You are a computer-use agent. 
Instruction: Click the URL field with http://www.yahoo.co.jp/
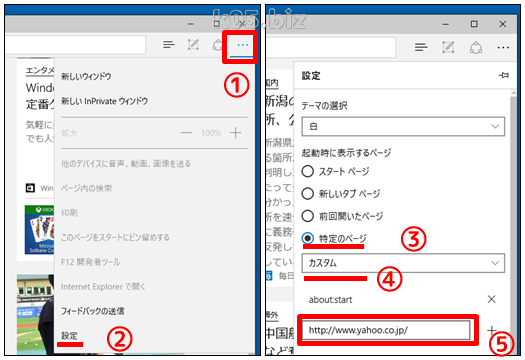tap(386, 330)
